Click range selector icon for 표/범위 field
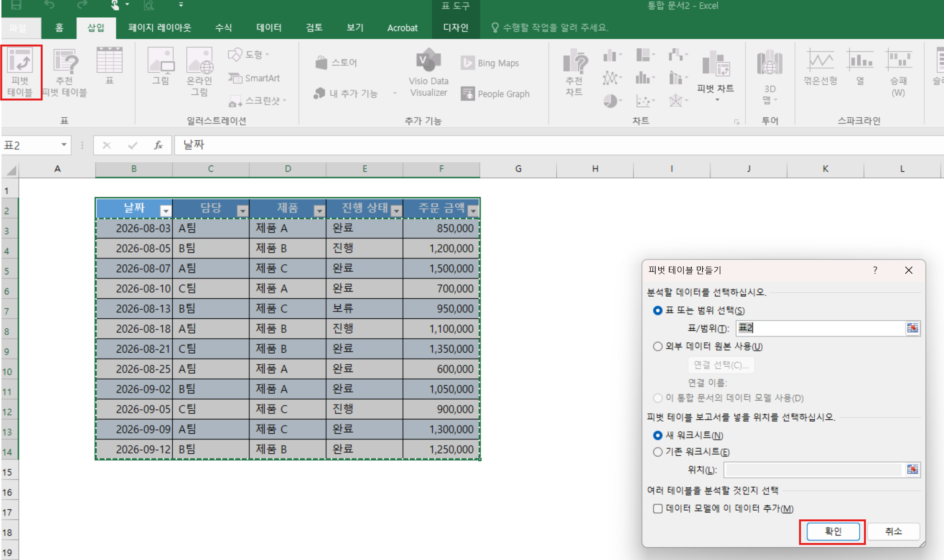 point(912,328)
